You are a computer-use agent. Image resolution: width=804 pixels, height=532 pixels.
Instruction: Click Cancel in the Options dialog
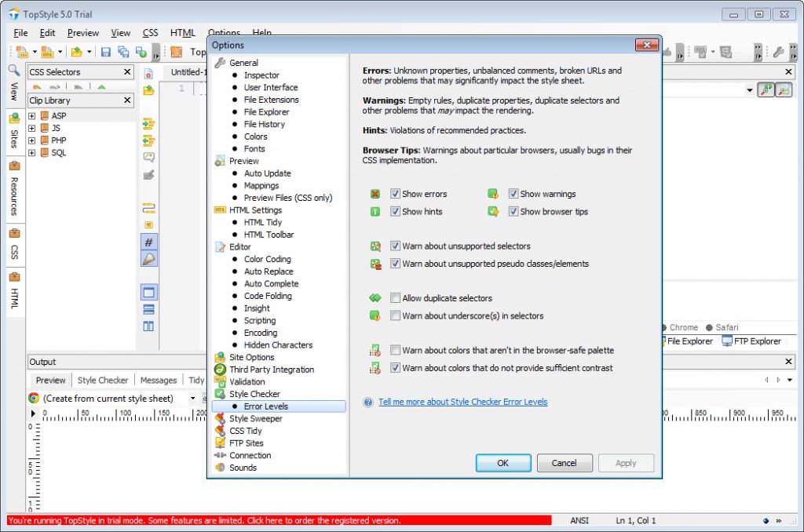coord(565,463)
